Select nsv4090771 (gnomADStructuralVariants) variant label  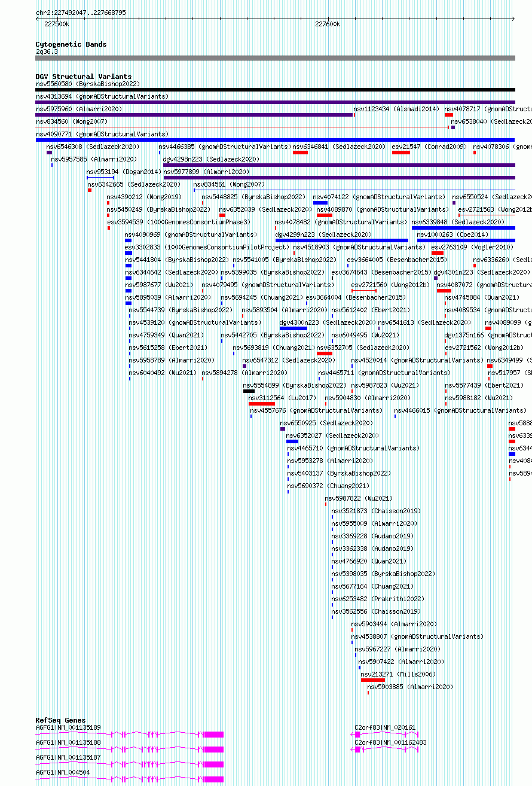pyautogui.click(x=102, y=134)
